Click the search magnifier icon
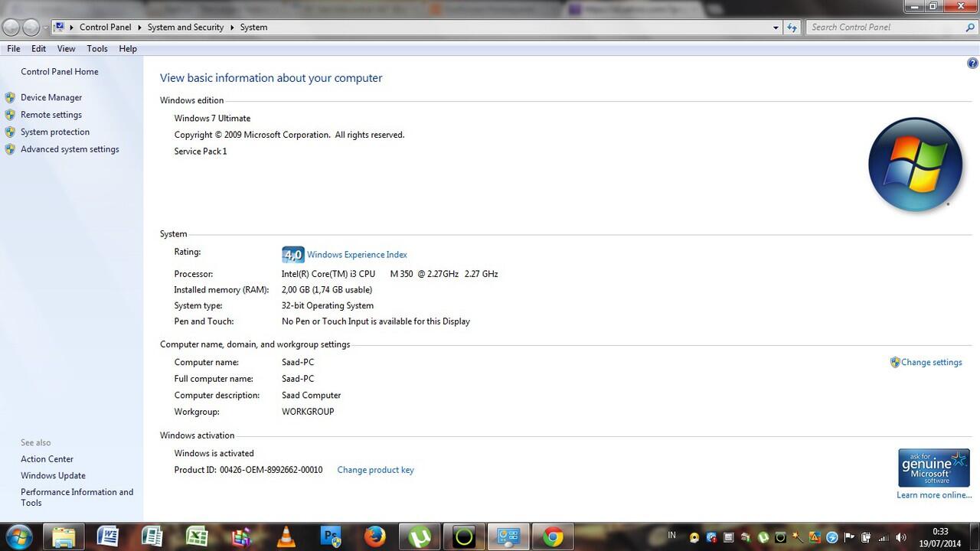Viewport: 980px width, 551px height. (970, 27)
